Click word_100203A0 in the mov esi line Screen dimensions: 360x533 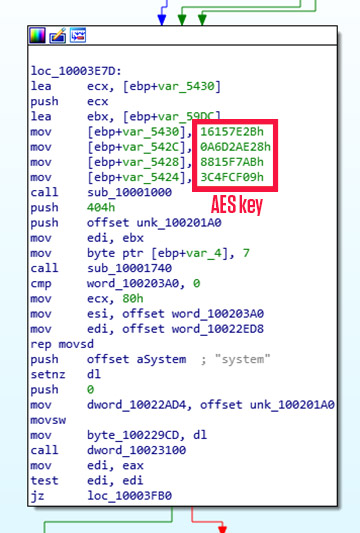click(x=218, y=314)
